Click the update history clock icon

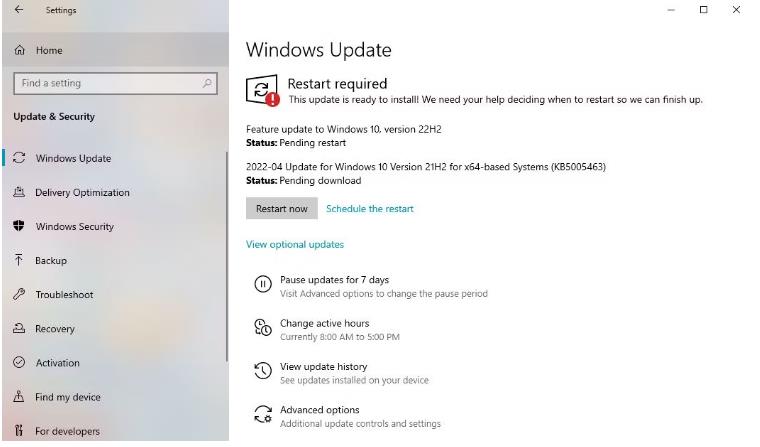tap(263, 370)
